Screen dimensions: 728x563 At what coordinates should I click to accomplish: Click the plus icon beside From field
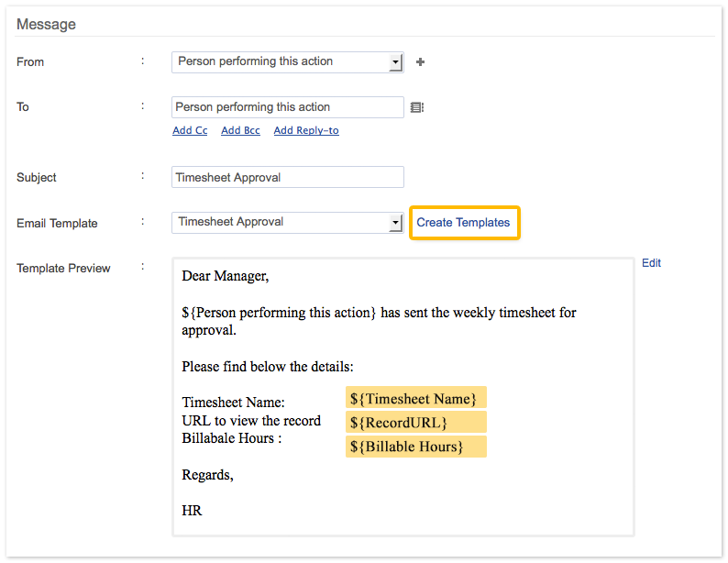(421, 62)
